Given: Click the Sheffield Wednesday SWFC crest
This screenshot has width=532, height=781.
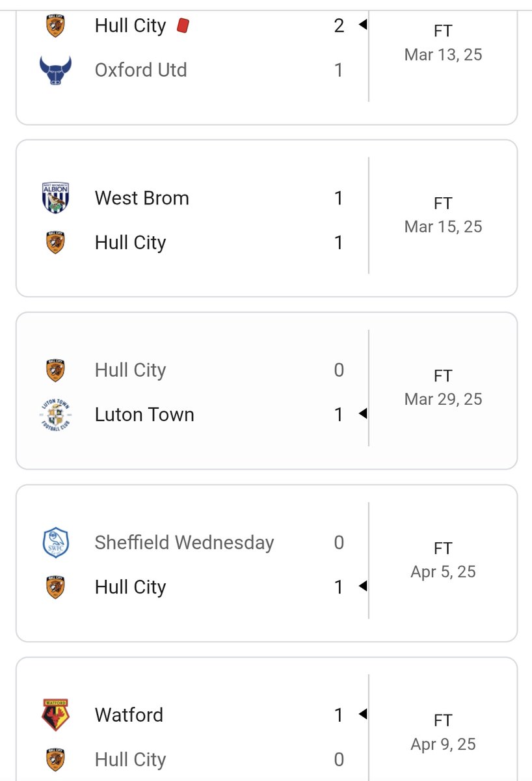Looking at the screenshot, I should [x=55, y=542].
